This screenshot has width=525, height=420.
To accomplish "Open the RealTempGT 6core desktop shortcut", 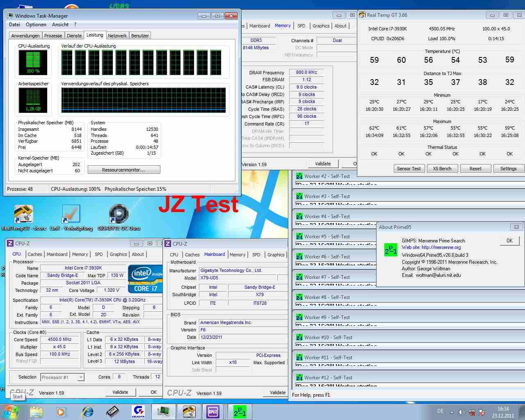I will [x=23, y=218].
